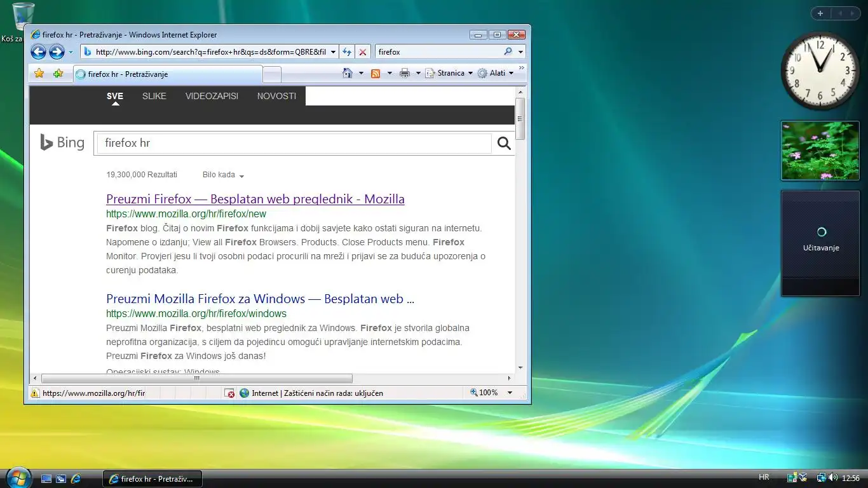Open the Windows Start orb
The width and height of the screenshot is (868, 488).
pyautogui.click(x=17, y=477)
